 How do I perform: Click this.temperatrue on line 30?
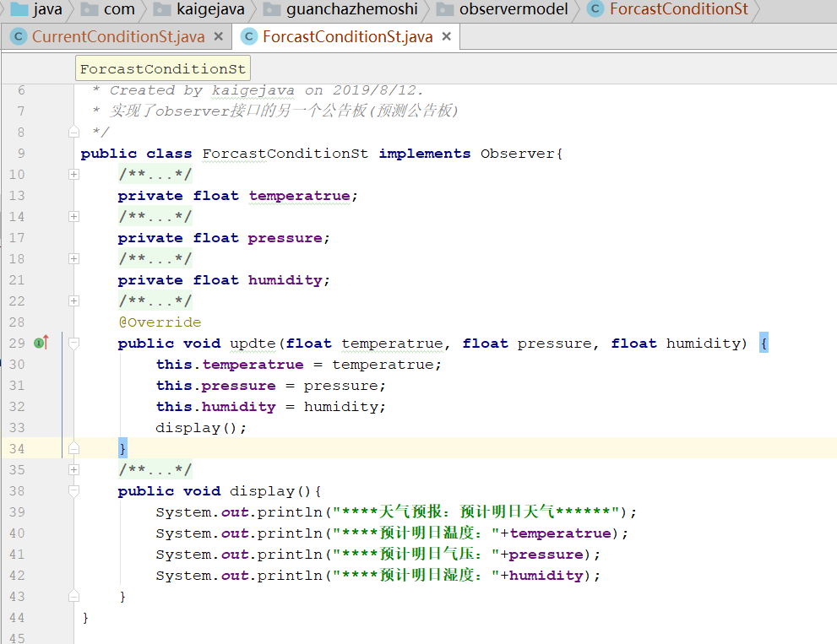(230, 365)
